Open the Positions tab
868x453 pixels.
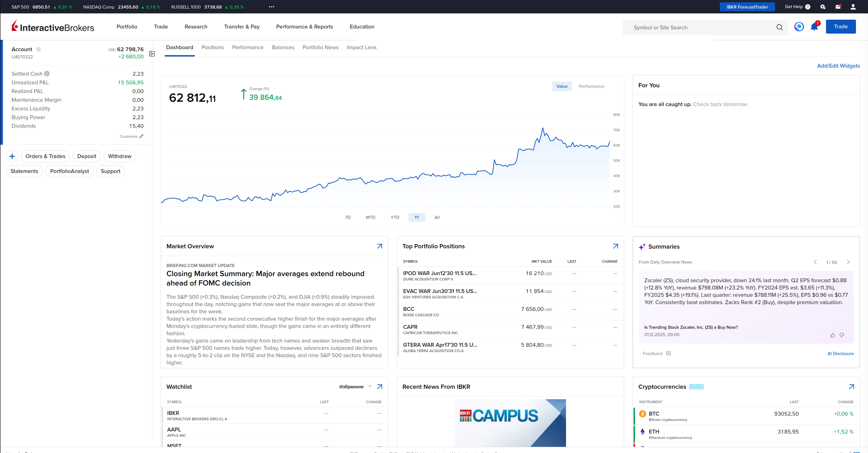[x=212, y=48]
